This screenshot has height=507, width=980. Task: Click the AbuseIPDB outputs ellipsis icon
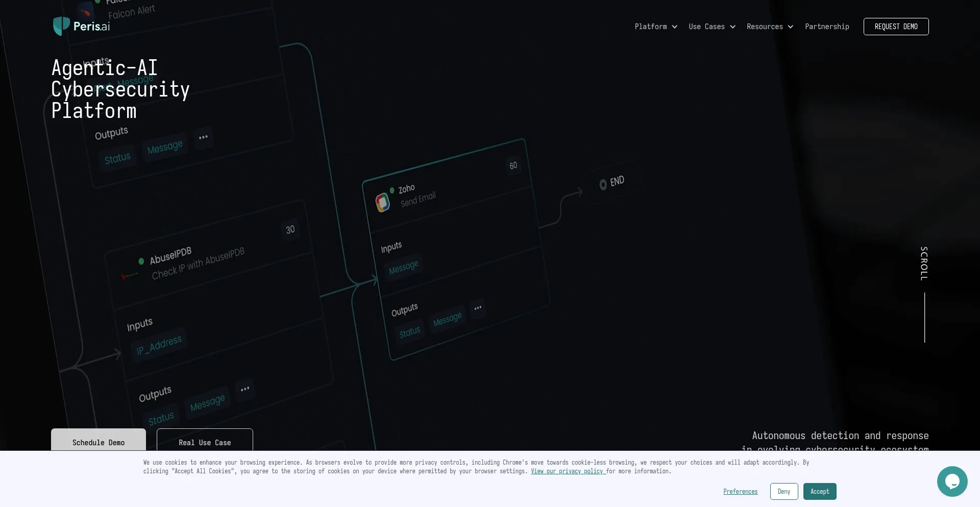245,389
